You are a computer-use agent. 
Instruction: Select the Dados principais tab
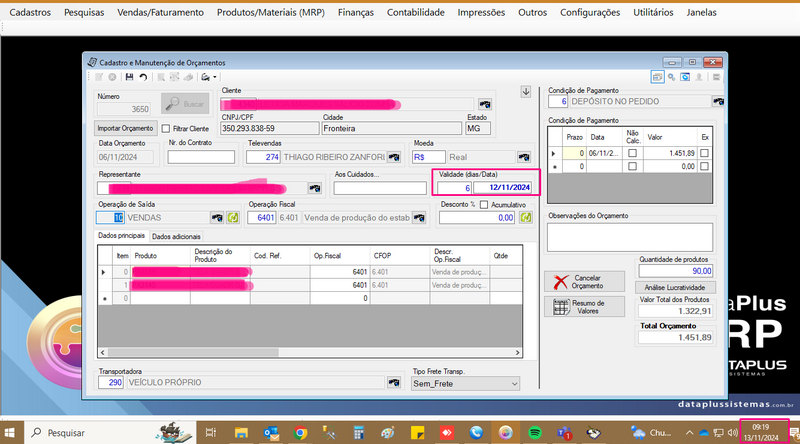pyautogui.click(x=121, y=236)
